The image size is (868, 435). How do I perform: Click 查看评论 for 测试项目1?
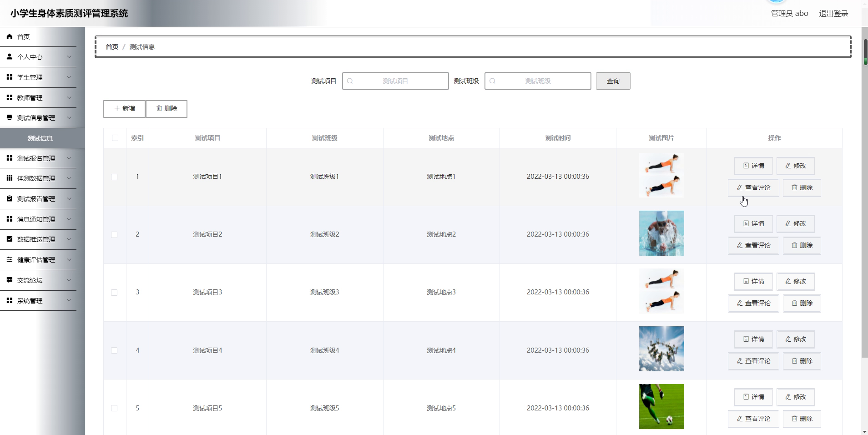[x=753, y=187]
